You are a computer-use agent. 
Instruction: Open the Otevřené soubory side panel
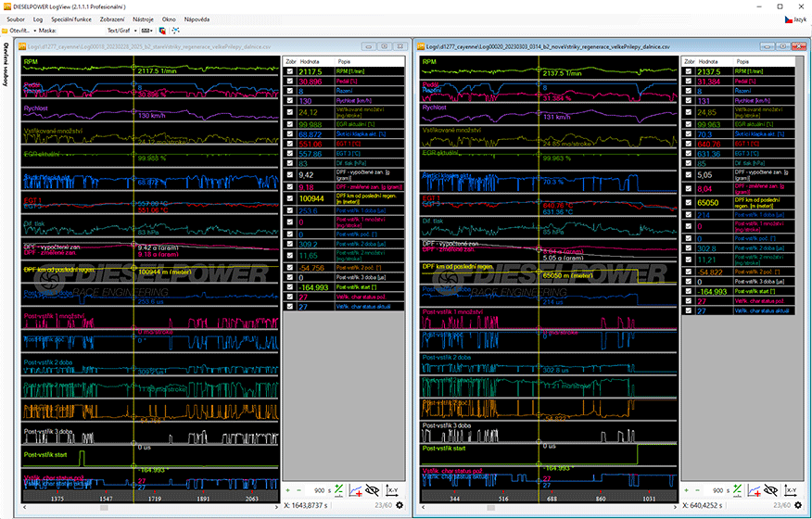(6, 64)
